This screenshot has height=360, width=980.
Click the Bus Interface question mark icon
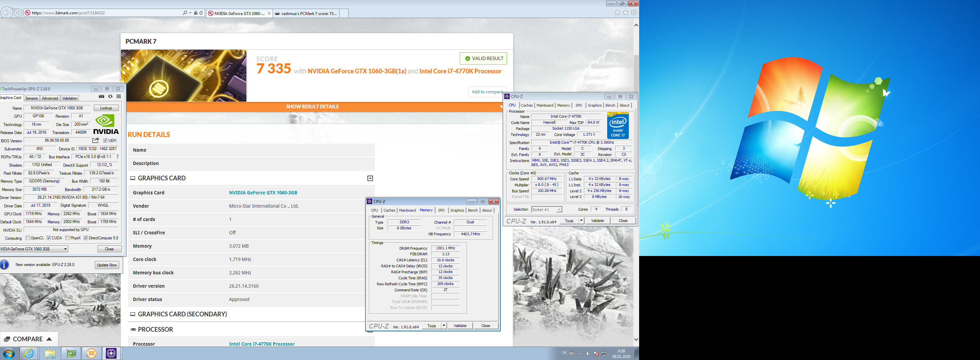[x=118, y=157]
